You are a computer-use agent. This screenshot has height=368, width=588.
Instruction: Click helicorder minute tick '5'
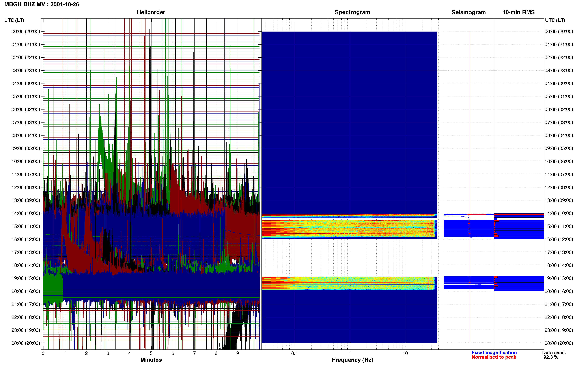coord(151,353)
